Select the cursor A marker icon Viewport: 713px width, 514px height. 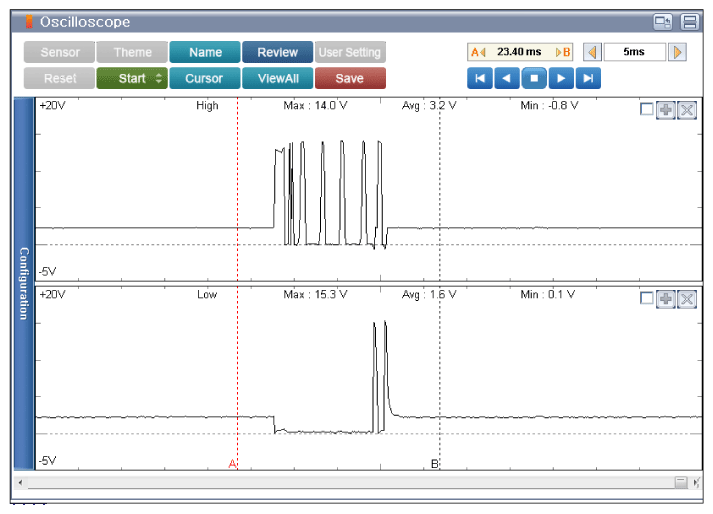coord(478,52)
